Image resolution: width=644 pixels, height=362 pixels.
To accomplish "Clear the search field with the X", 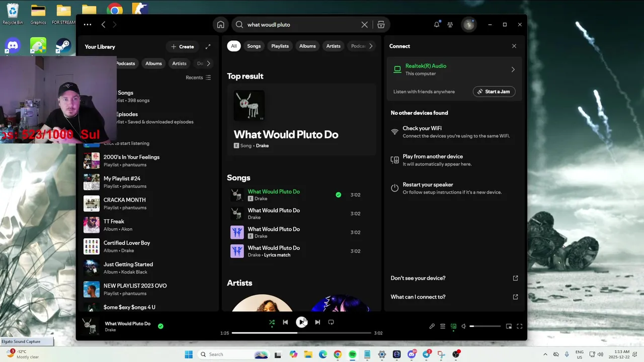I will pyautogui.click(x=365, y=25).
